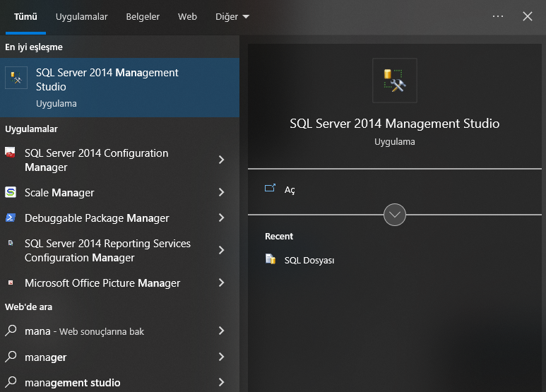The image size is (546, 392).
Task: Click the Debuggable Package Manager PowerShell icon
Action: pyautogui.click(x=11, y=218)
